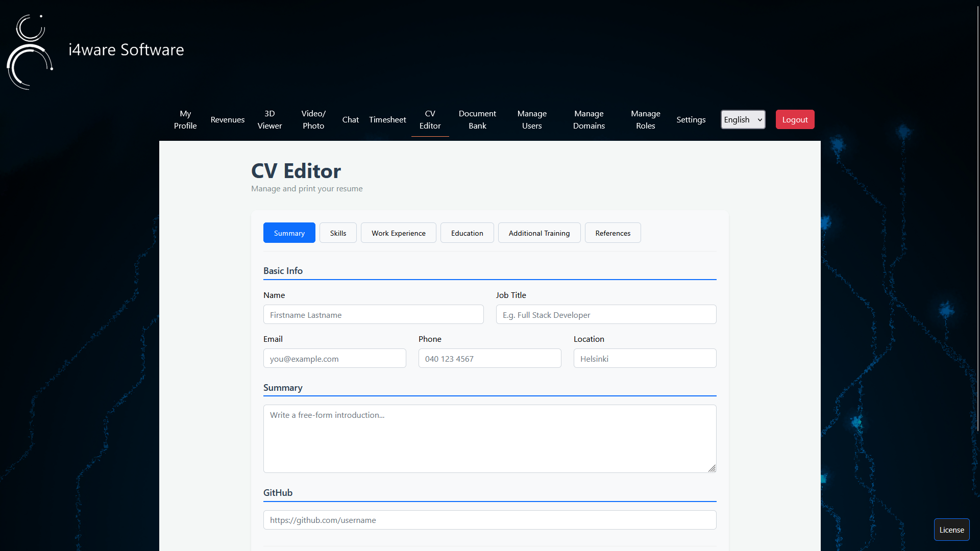Open Manage Domains page
This screenshot has height=551, width=980.
tap(589, 119)
